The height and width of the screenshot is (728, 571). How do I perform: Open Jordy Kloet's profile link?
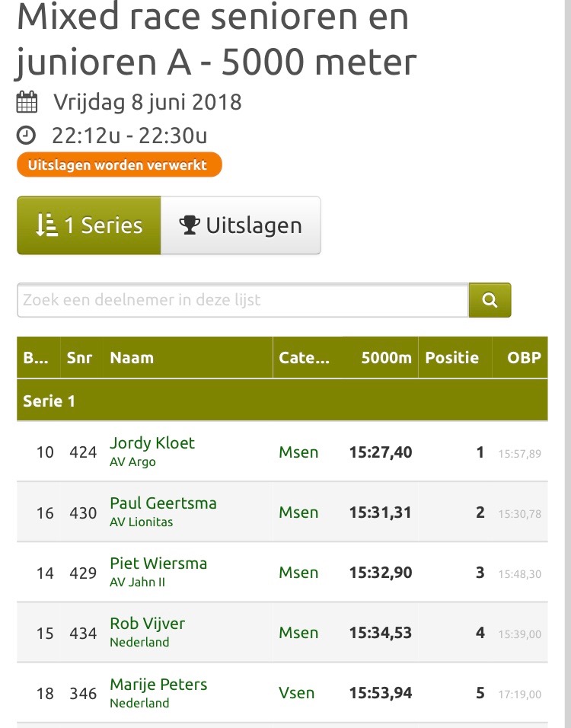152,443
